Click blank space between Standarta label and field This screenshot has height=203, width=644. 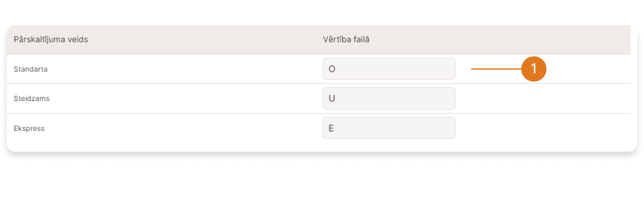point(185,69)
